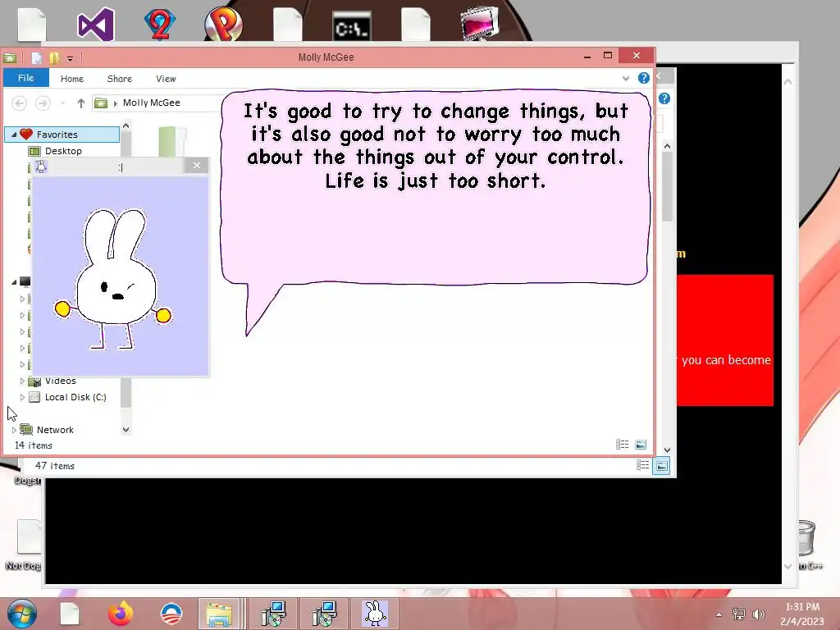Open the network tray icon

[x=739, y=614]
